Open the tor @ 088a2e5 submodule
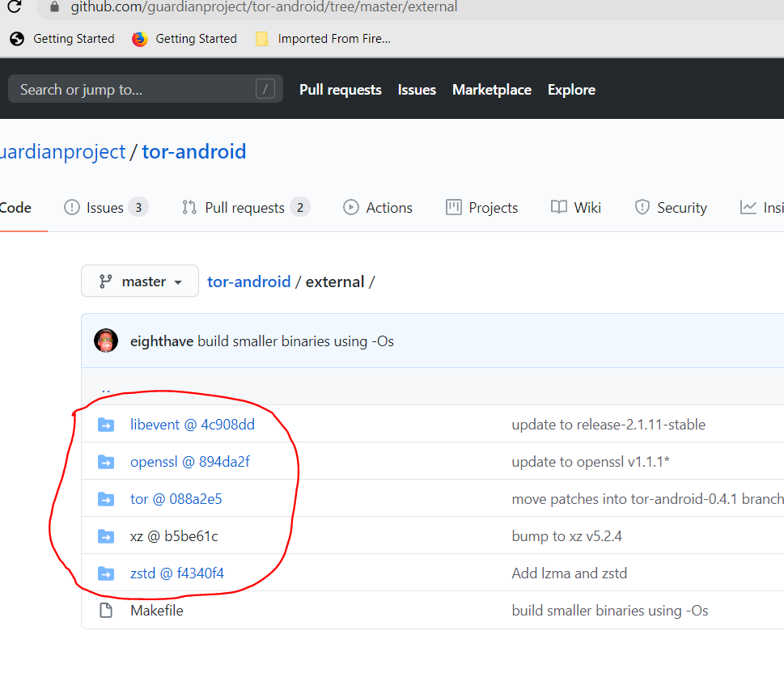This screenshot has width=784, height=677. coord(176,499)
